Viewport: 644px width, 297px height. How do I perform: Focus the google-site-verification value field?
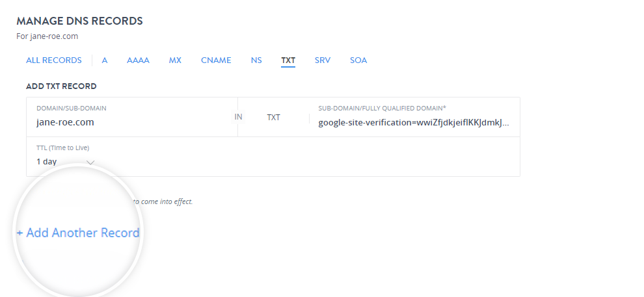tap(414, 122)
